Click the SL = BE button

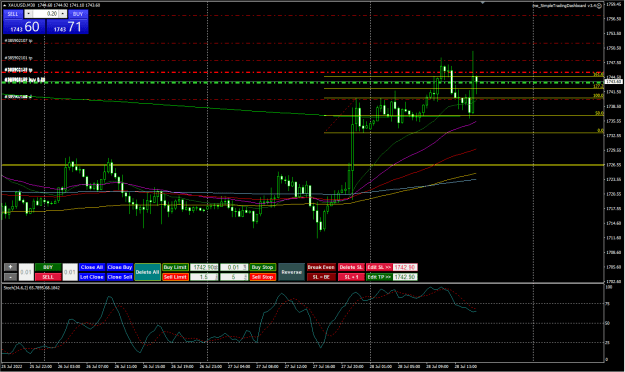(x=321, y=277)
